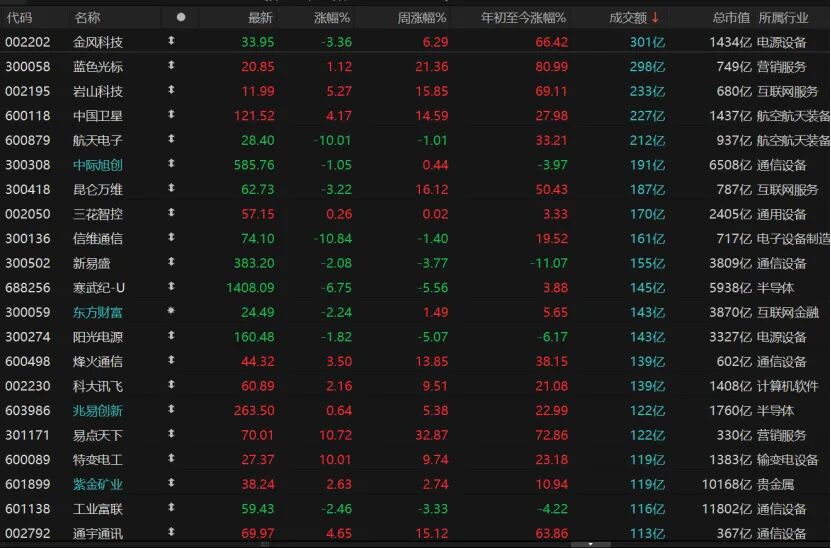Open the highlighted stock 中际旭创
The width and height of the screenshot is (831, 549).
[98, 165]
